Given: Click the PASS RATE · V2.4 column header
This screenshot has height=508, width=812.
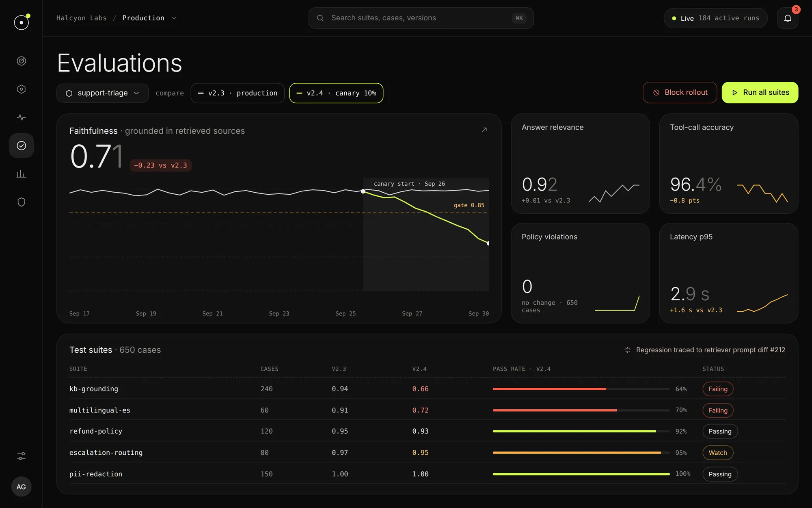Looking at the screenshot, I should pyautogui.click(x=522, y=369).
